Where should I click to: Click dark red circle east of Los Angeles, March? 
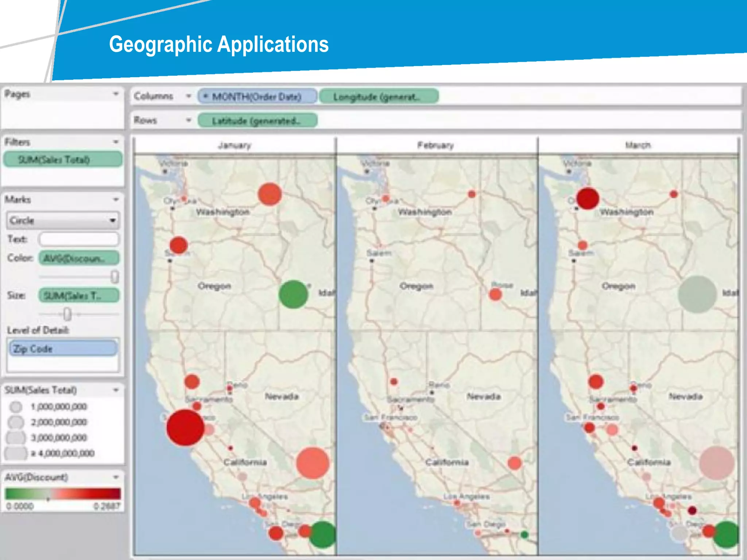pos(692,510)
